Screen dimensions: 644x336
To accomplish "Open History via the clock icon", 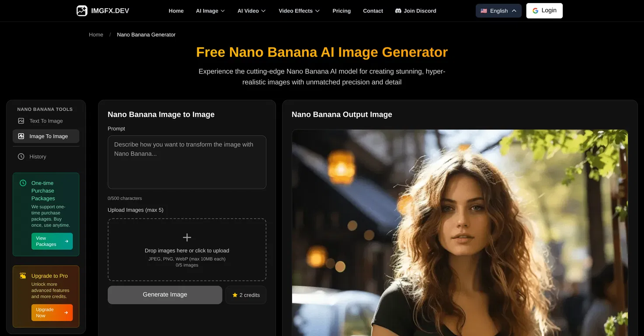I will pos(21,157).
